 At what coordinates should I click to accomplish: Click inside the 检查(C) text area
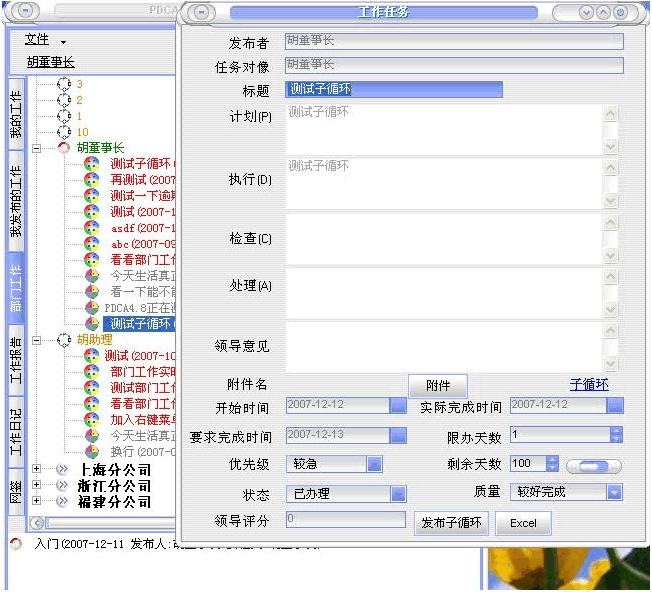coord(444,239)
